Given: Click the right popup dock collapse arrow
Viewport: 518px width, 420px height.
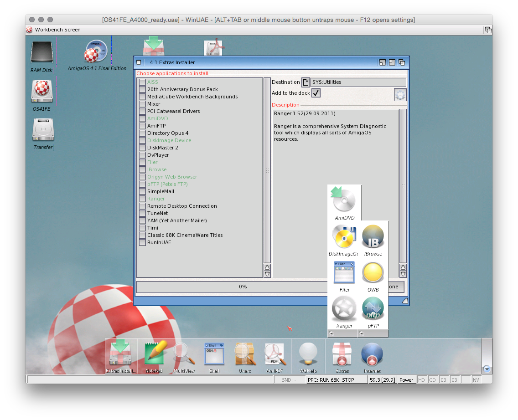Looking at the screenshot, I should click(x=362, y=333).
